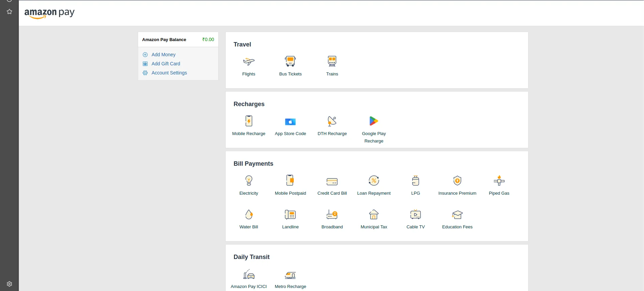
Task: Click the DTH Recharge label
Action: tap(332, 134)
